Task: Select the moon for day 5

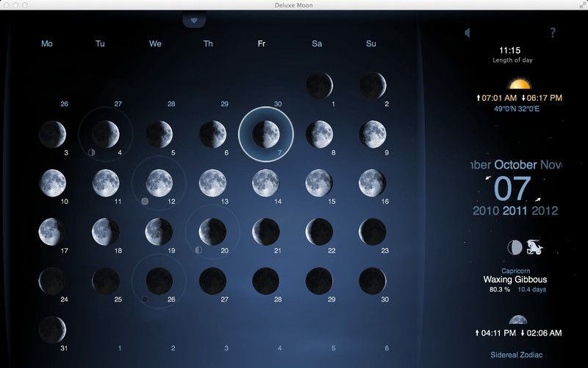Action: [x=159, y=134]
